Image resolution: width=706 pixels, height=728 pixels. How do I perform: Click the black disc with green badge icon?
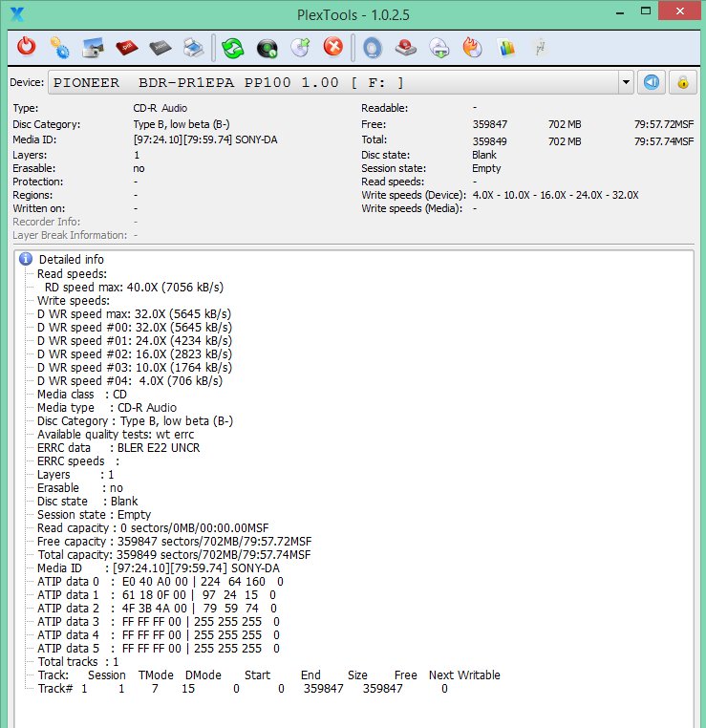pyautogui.click(x=267, y=46)
